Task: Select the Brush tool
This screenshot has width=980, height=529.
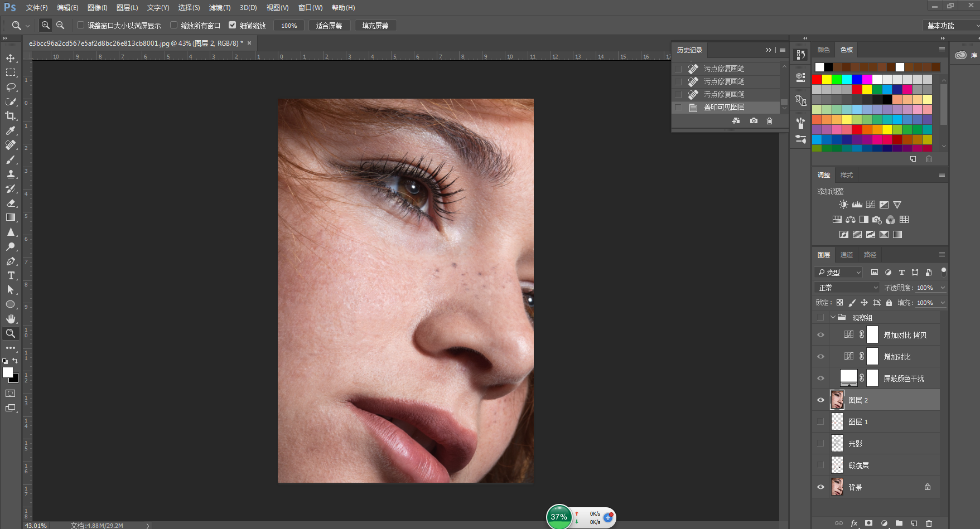Action: (11, 159)
